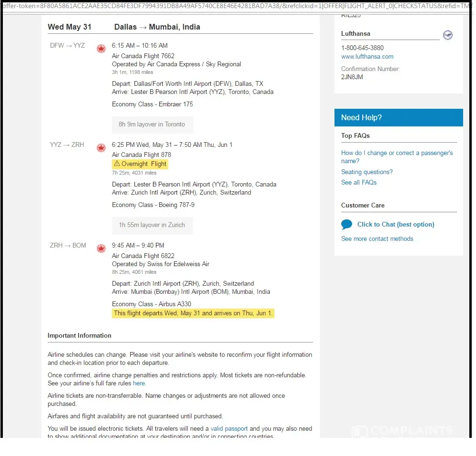The width and height of the screenshot is (476, 456).
Task: Click Air Canada logo beside DFW → YYZ
Action: pos(101,49)
